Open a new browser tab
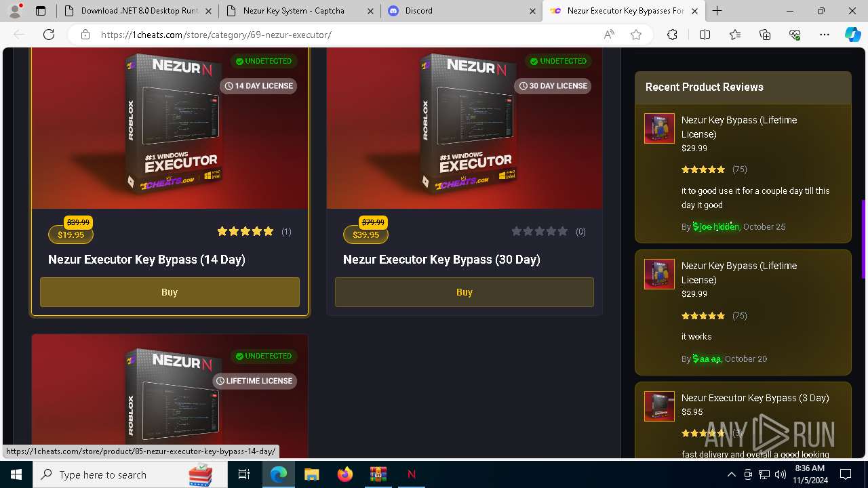868x488 pixels. 717,11
